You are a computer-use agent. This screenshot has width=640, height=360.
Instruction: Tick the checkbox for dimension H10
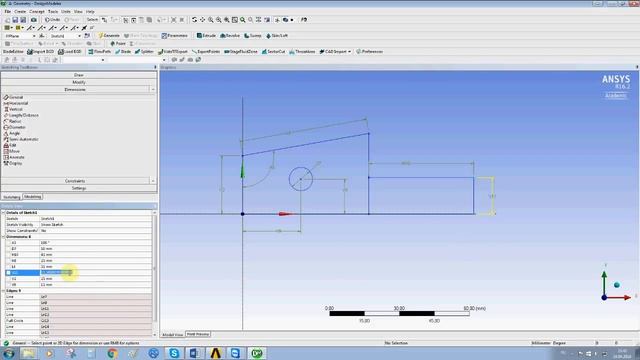tap(8, 255)
